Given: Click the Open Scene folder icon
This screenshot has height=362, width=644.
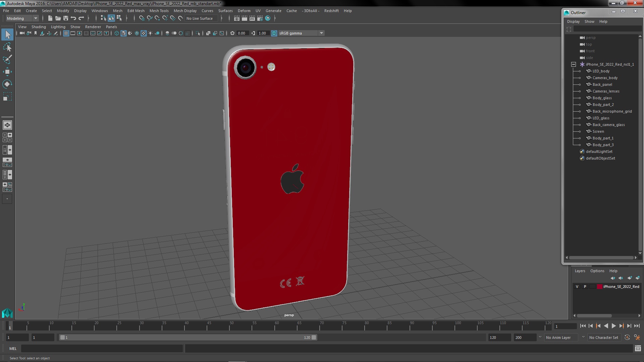Looking at the screenshot, I should point(58,18).
